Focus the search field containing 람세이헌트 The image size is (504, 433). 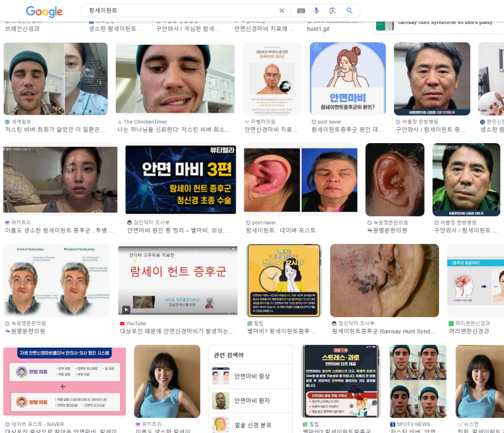coord(181,11)
